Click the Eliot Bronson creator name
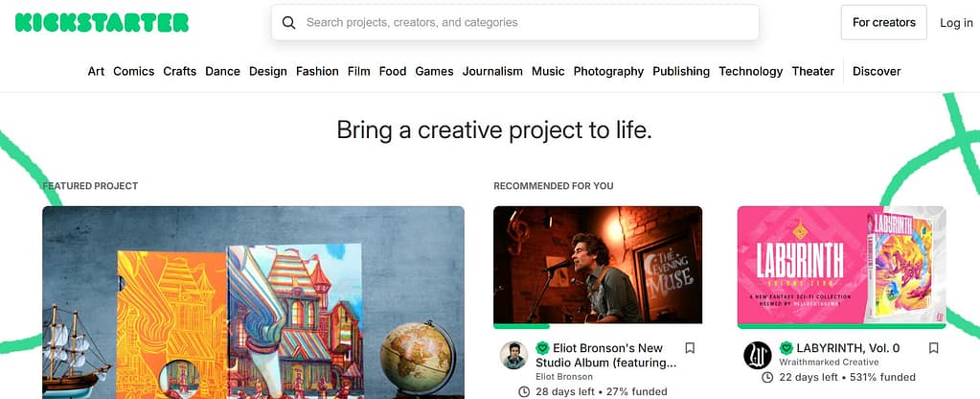This screenshot has width=980, height=399. (x=564, y=377)
